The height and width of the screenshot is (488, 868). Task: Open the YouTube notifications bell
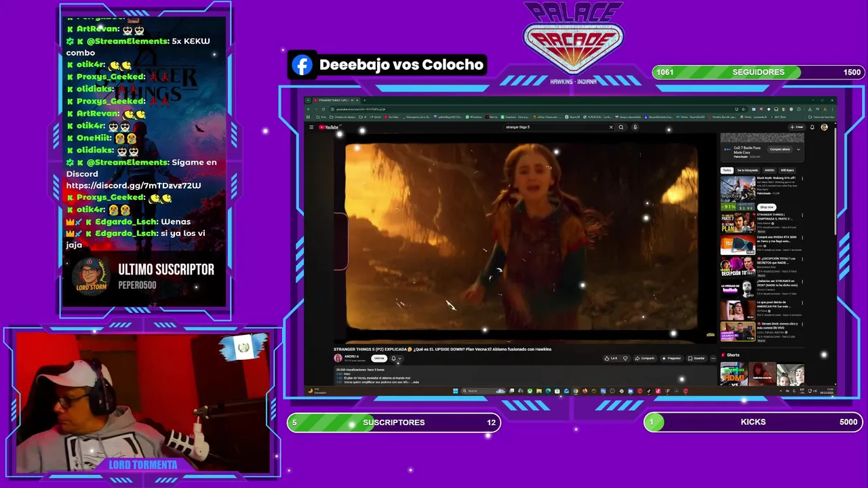click(x=812, y=127)
